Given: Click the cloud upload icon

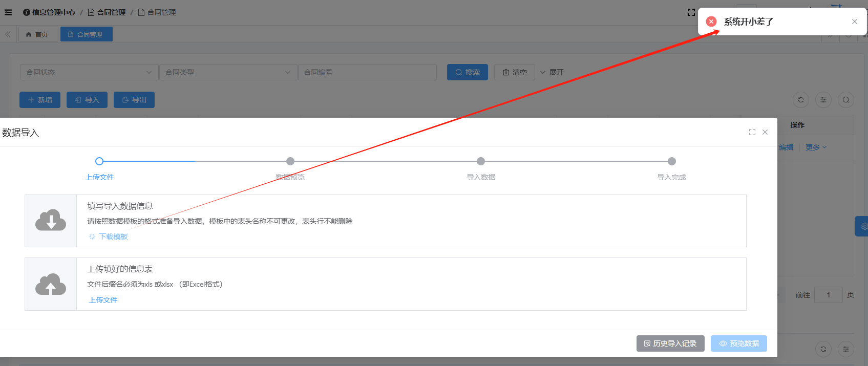Looking at the screenshot, I should pos(51,284).
